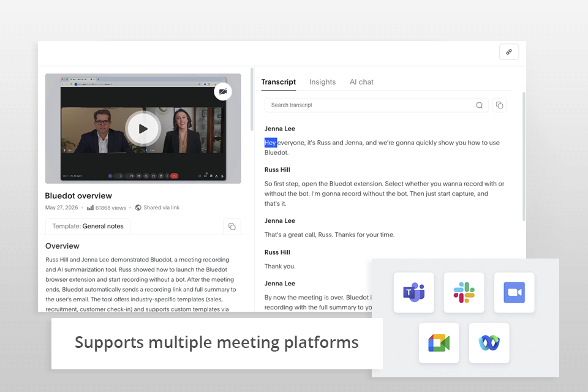
Task: Copy the notes using the template copy icon
Action: [232, 226]
